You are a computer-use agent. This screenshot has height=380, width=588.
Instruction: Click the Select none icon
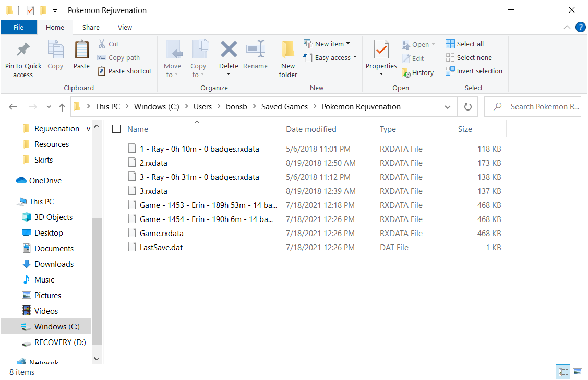point(450,57)
